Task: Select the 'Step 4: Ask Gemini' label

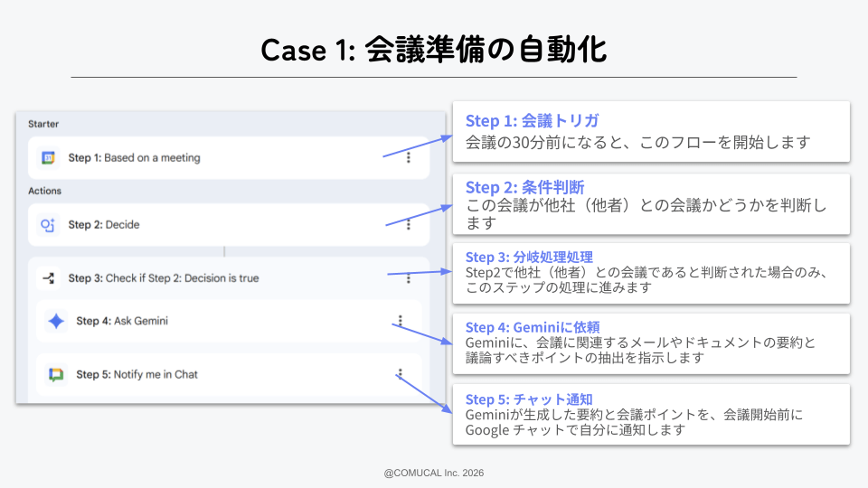Action: [x=122, y=321]
